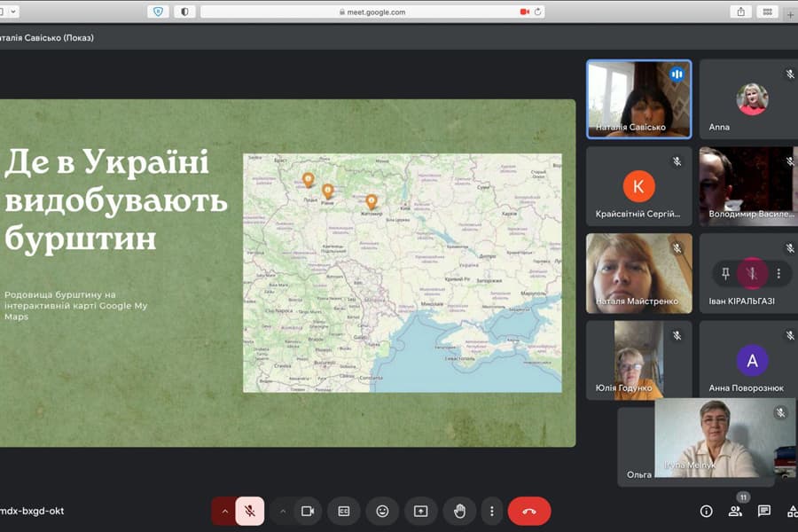
Task: Pin Іван КІРАЛЬГАЗІ's tile
Action: coord(726,273)
